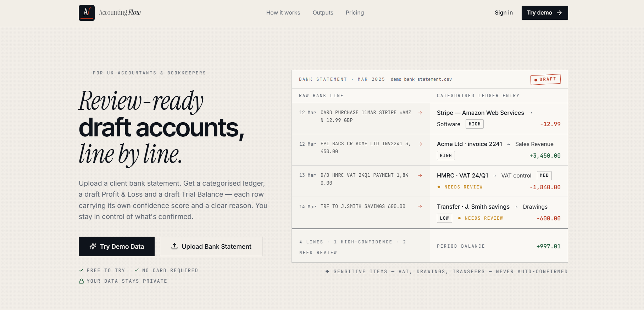
Task: Click the PERIOD BALANCE label
Action: (461, 246)
